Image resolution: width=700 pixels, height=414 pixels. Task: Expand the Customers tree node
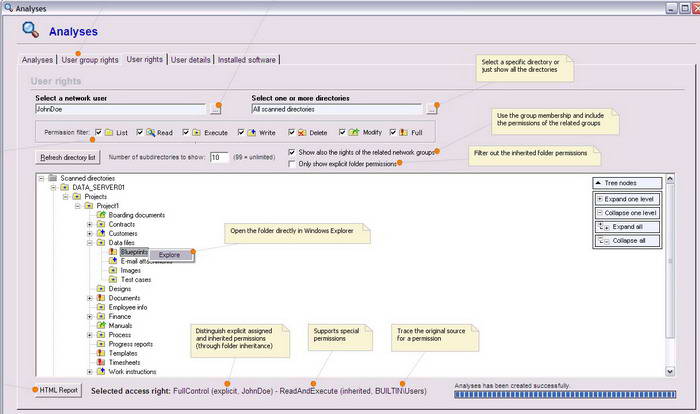(x=89, y=234)
